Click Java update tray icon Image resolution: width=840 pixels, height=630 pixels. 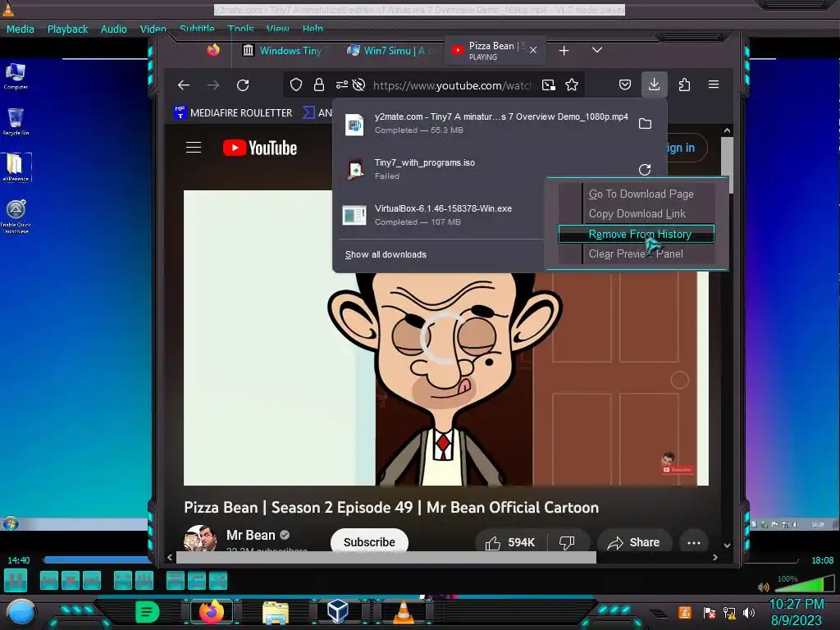(685, 612)
